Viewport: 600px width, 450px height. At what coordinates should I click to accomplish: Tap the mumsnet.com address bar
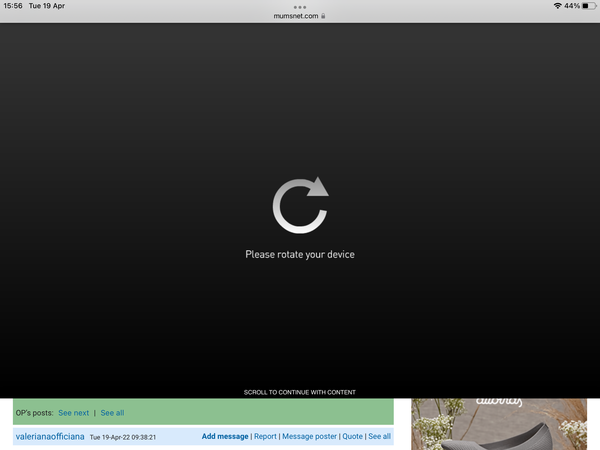pyautogui.click(x=296, y=16)
